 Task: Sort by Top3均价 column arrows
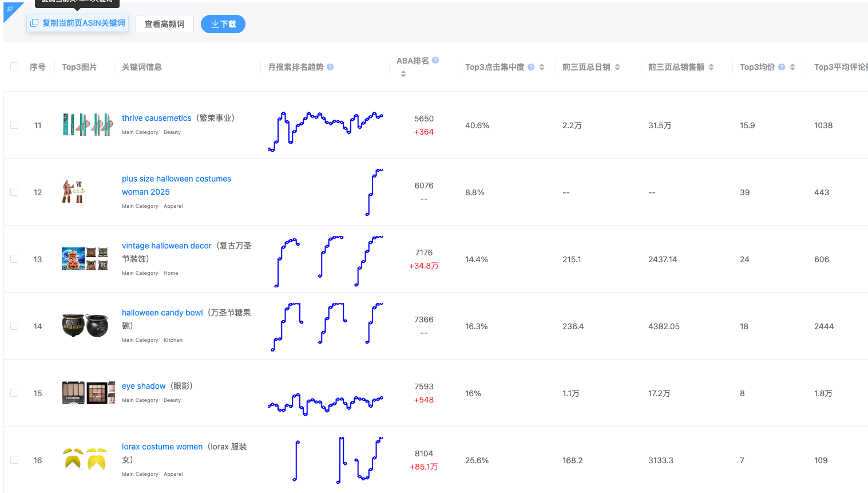pos(792,67)
